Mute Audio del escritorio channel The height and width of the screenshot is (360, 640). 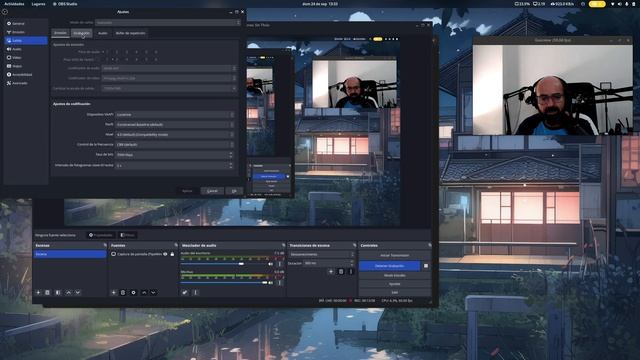click(271, 264)
